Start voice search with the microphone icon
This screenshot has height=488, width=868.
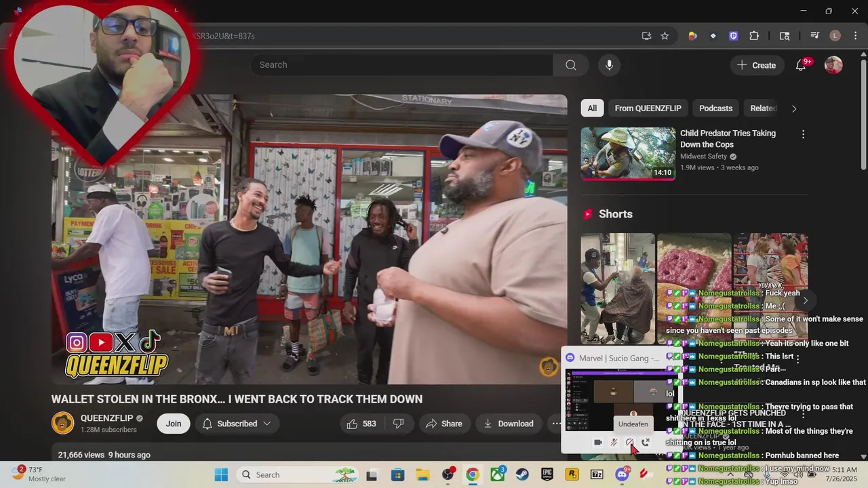609,65
